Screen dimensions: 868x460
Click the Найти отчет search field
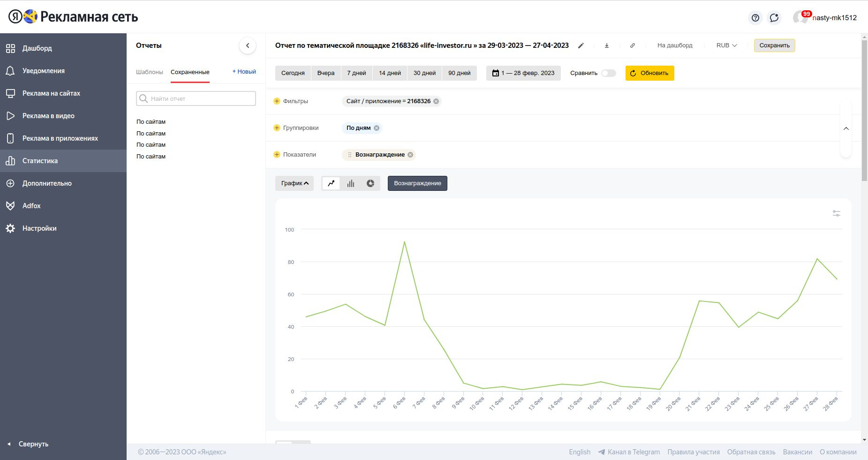pyautogui.click(x=196, y=98)
